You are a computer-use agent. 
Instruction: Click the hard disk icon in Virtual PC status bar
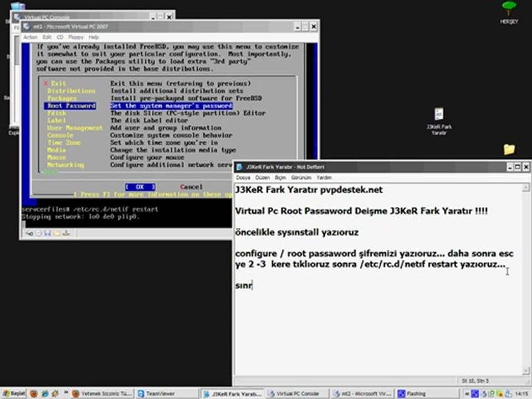(x=29, y=233)
